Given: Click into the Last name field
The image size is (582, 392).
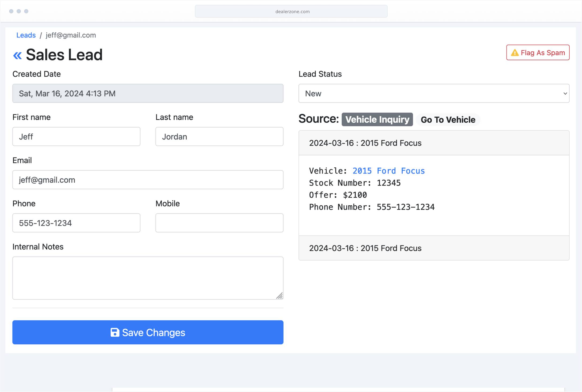Looking at the screenshot, I should click(219, 137).
